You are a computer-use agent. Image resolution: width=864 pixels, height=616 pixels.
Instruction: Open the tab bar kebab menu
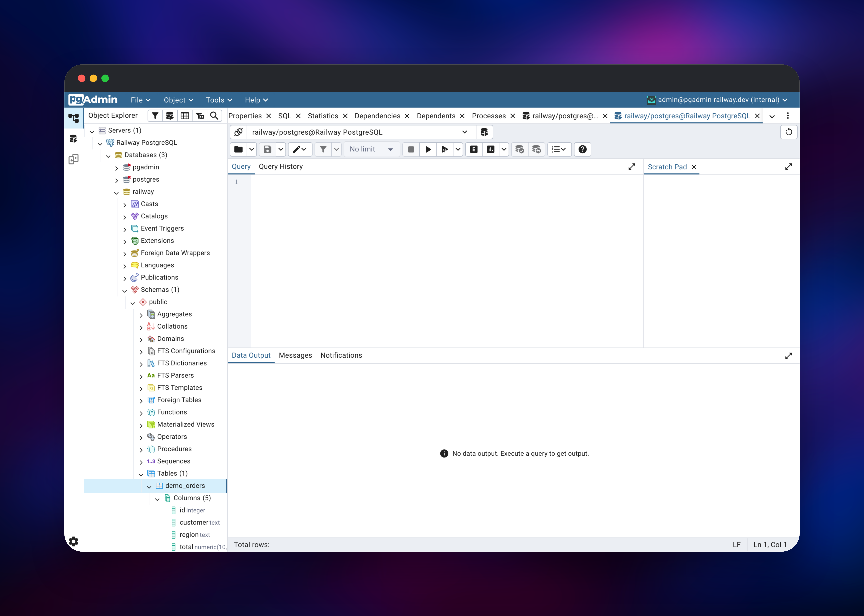click(788, 116)
